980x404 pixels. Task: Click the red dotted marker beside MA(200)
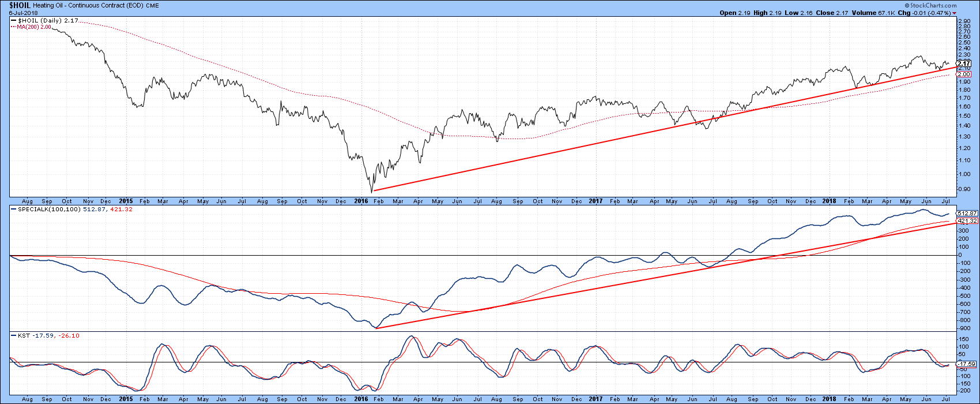tap(13, 26)
